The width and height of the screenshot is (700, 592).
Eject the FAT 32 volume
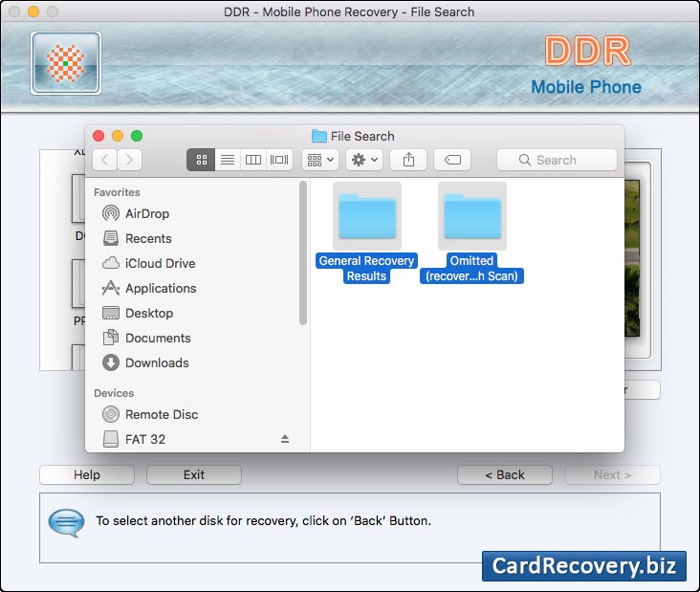(285, 439)
